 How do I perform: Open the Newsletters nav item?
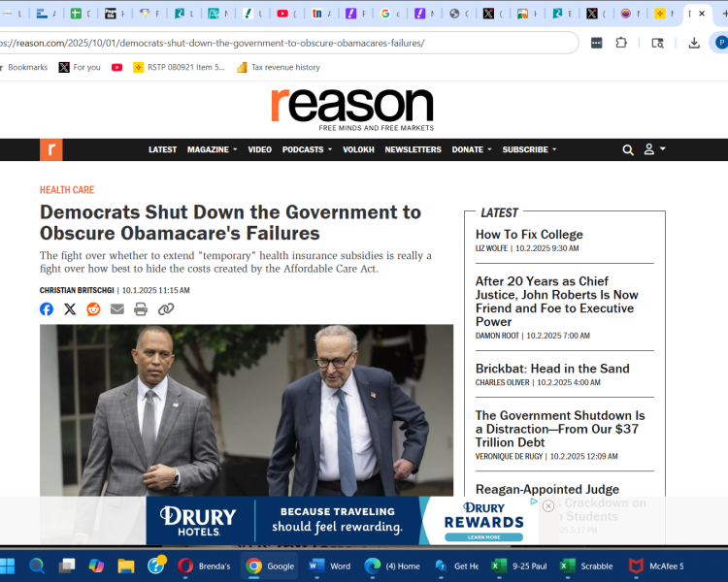[413, 150]
